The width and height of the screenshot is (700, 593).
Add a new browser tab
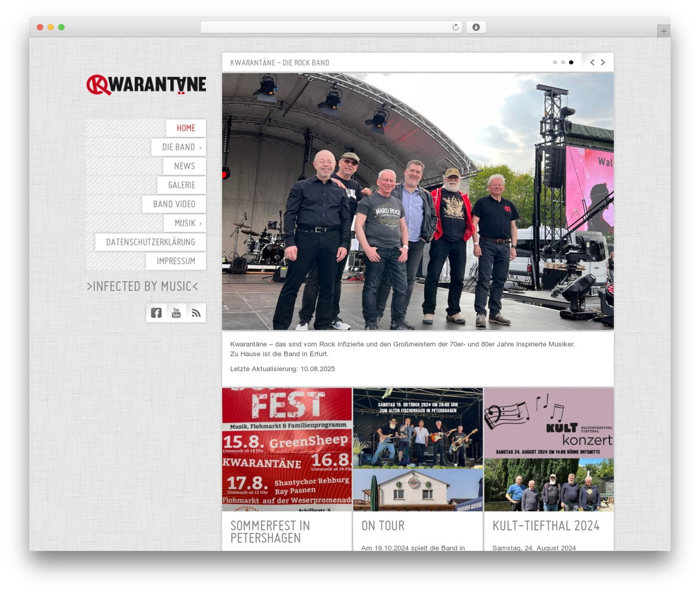[x=664, y=31]
